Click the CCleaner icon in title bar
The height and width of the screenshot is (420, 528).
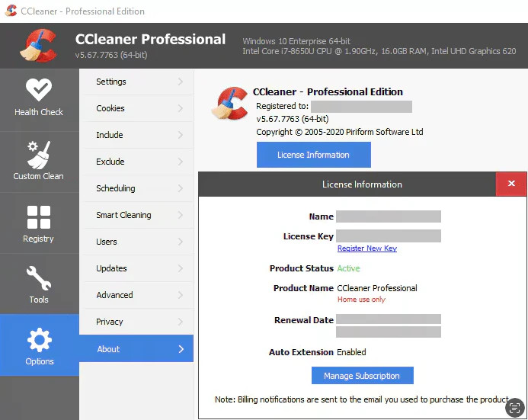[x=11, y=11]
